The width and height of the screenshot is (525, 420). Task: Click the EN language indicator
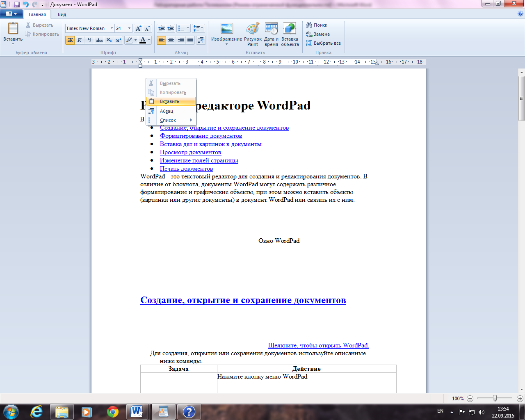pyautogui.click(x=440, y=411)
